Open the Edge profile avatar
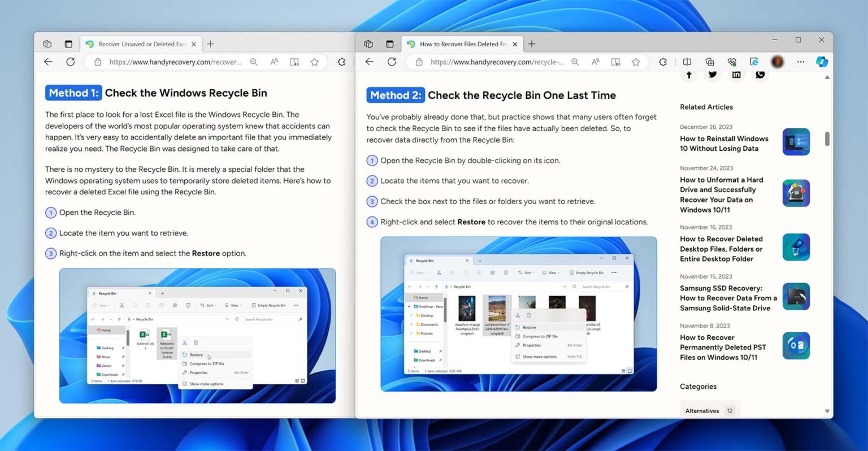This screenshot has height=451, width=868. click(x=778, y=62)
